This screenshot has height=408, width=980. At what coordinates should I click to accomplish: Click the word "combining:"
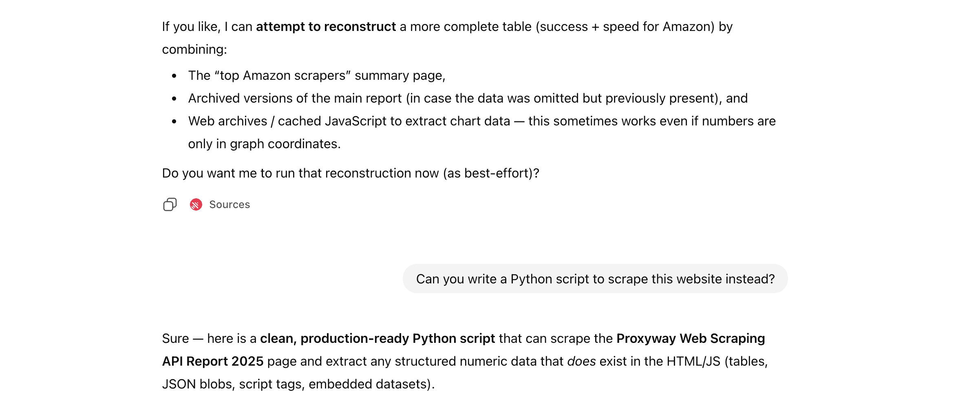click(x=194, y=50)
